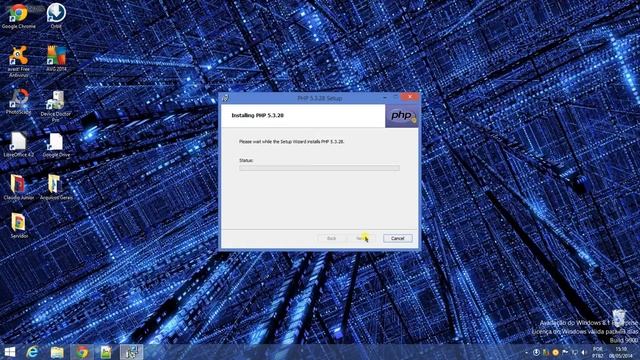Screen dimensions: 640x360
Task: Switch to Chrome on the taskbar
Action: (82, 352)
